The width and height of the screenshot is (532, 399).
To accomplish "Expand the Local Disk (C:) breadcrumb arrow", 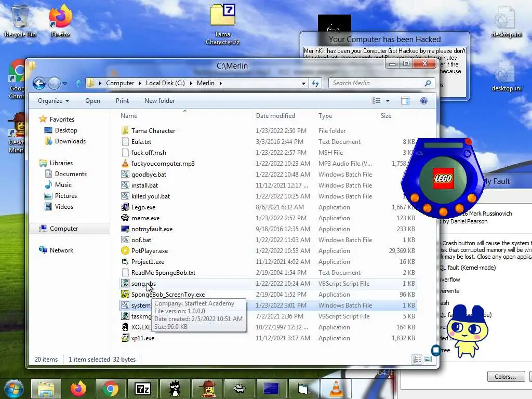I will (x=191, y=83).
